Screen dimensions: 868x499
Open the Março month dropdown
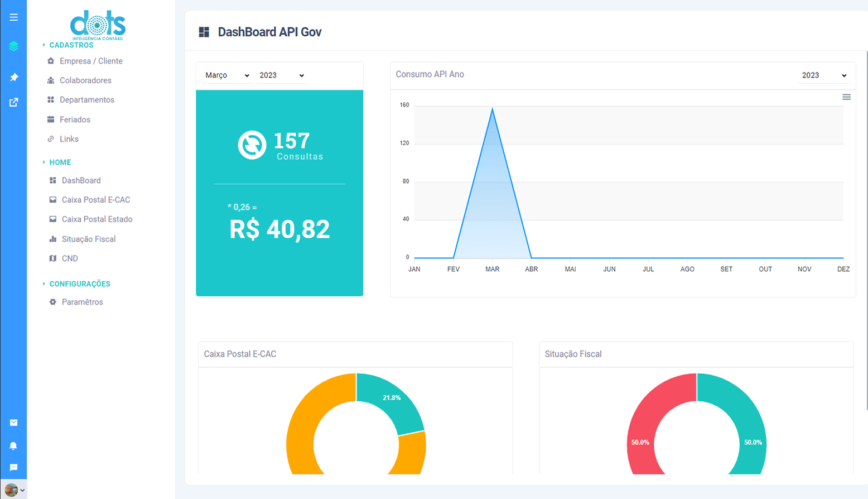pos(227,75)
